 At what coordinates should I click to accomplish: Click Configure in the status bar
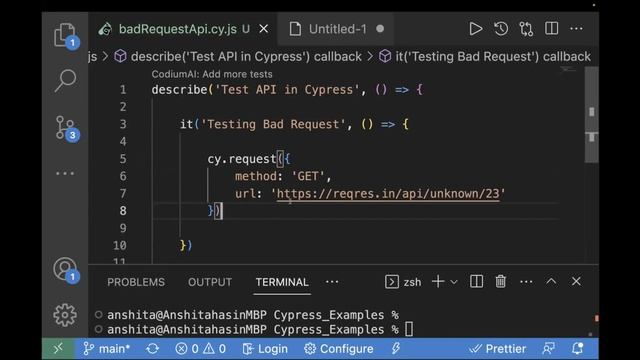[x=338, y=349]
